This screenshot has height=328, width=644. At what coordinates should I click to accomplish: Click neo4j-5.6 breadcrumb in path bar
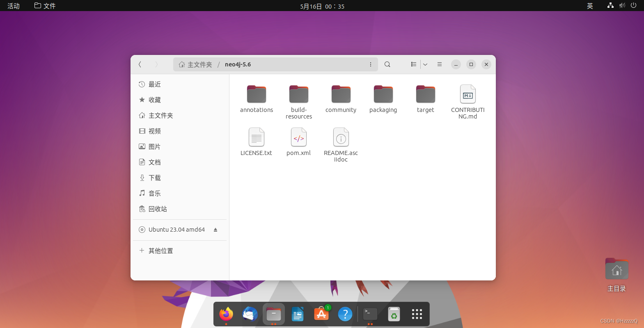click(238, 64)
